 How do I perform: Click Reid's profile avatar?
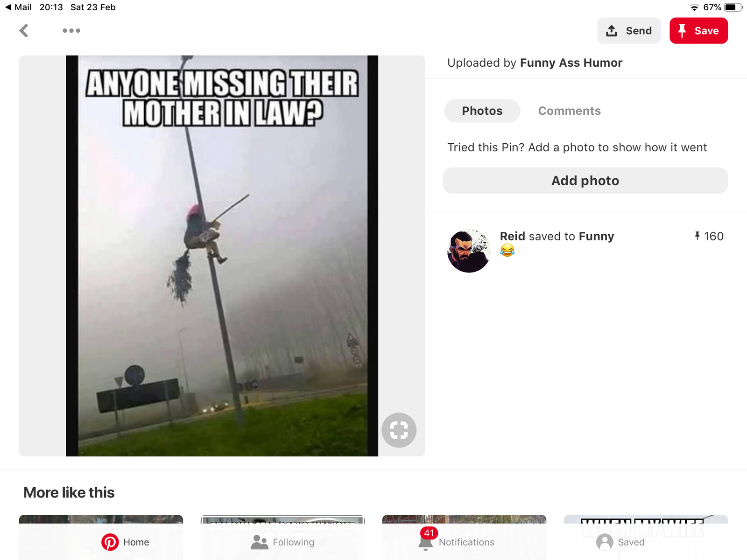pos(469,251)
